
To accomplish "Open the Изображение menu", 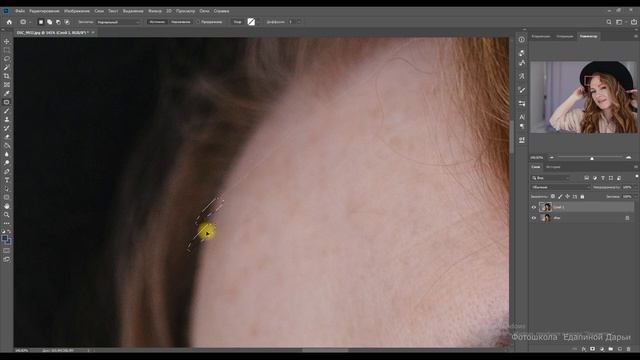I will [77, 11].
